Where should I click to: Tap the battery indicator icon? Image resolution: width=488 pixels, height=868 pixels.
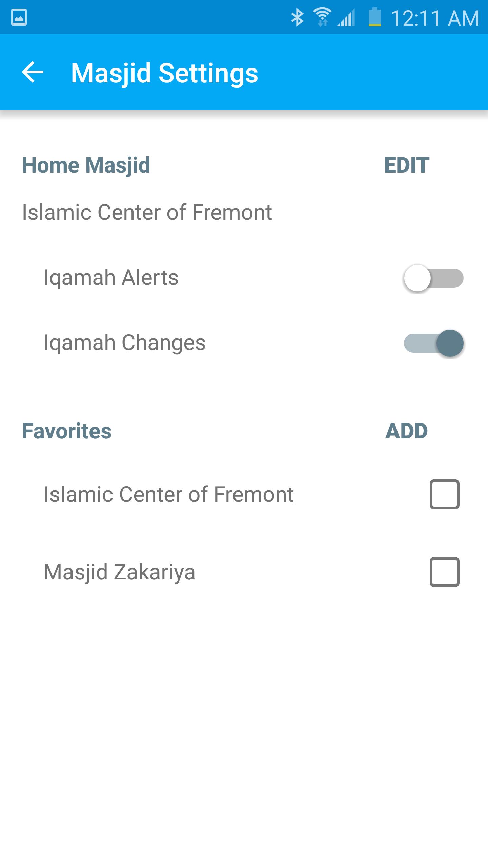pyautogui.click(x=375, y=17)
